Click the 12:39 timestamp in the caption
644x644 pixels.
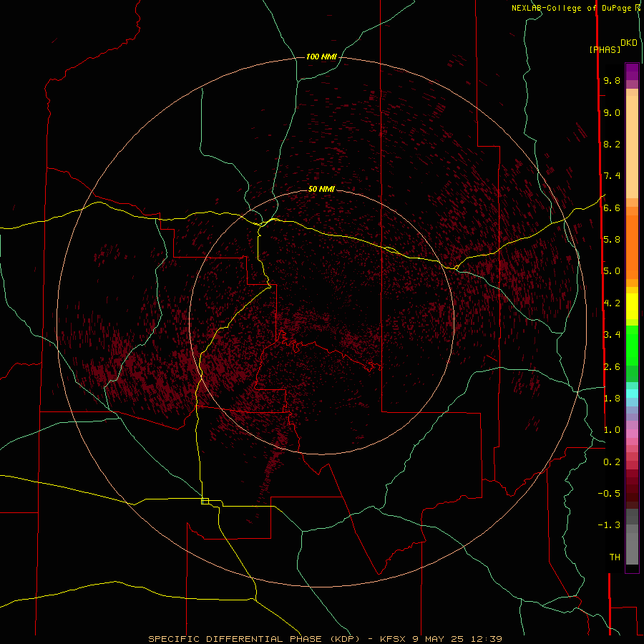pyautogui.click(x=487, y=639)
